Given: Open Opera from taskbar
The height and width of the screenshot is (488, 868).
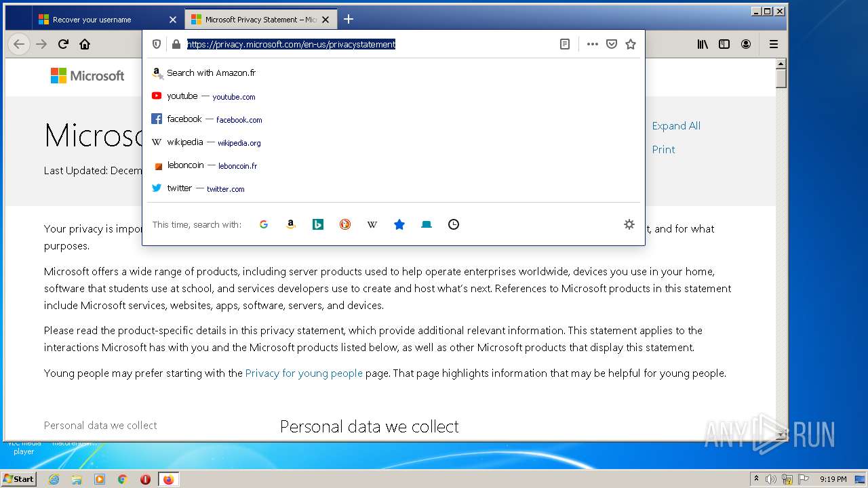Looking at the screenshot, I should [145, 479].
